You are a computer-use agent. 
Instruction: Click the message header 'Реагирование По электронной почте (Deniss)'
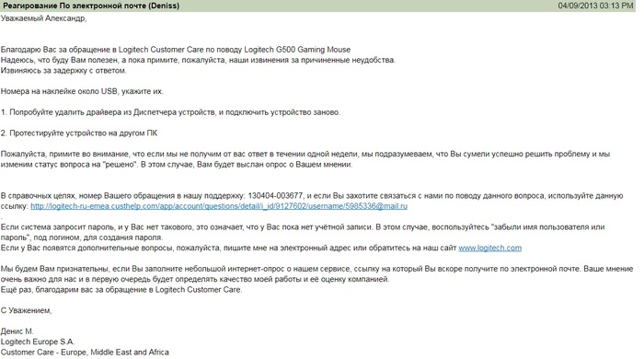(91, 6)
